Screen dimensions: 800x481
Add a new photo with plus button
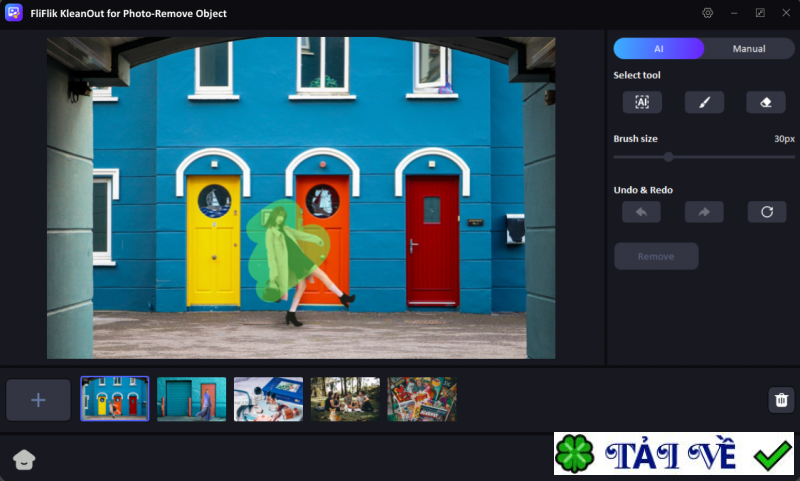click(x=38, y=400)
